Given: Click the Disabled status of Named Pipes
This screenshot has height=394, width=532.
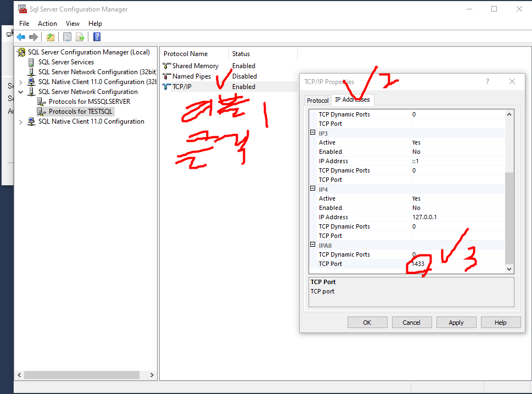Looking at the screenshot, I should coord(244,76).
